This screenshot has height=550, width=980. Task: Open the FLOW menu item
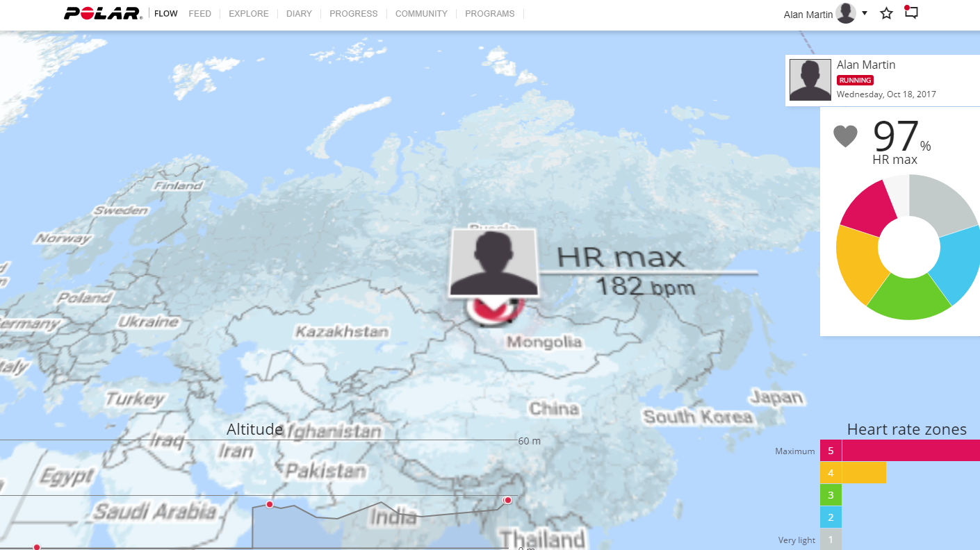(x=166, y=13)
